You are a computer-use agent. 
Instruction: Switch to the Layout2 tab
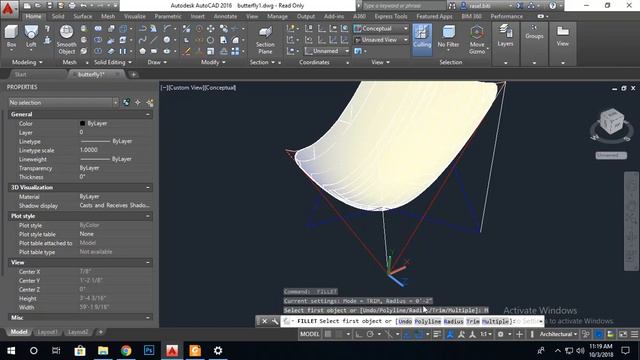click(x=78, y=332)
